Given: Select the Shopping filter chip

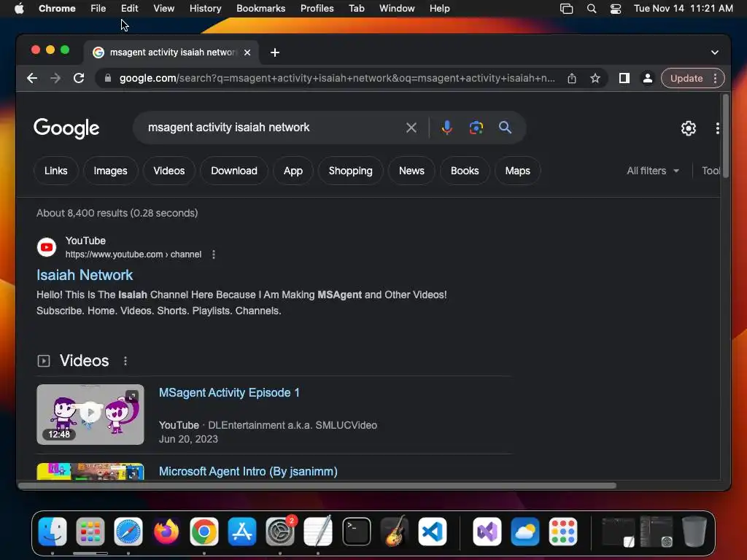Looking at the screenshot, I should coord(351,171).
